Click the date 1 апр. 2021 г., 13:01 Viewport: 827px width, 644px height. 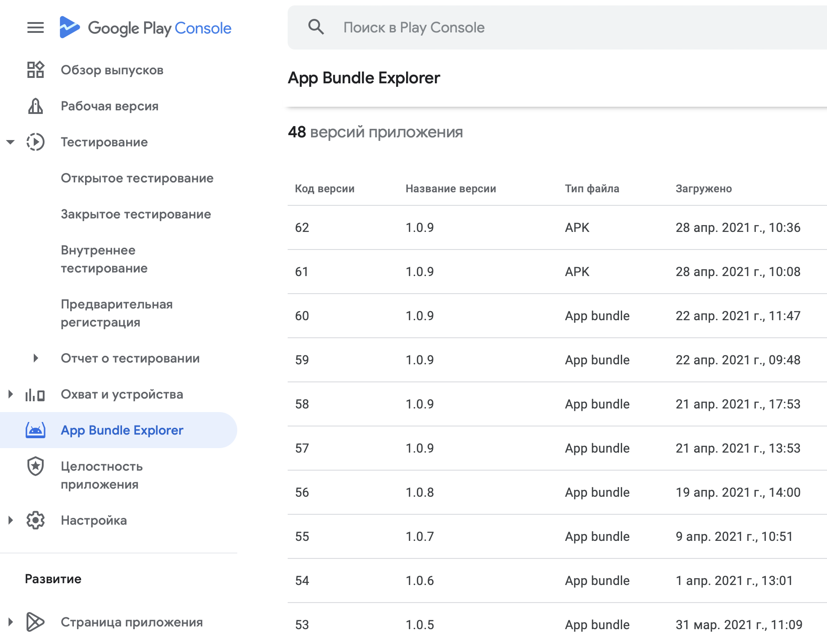(734, 581)
